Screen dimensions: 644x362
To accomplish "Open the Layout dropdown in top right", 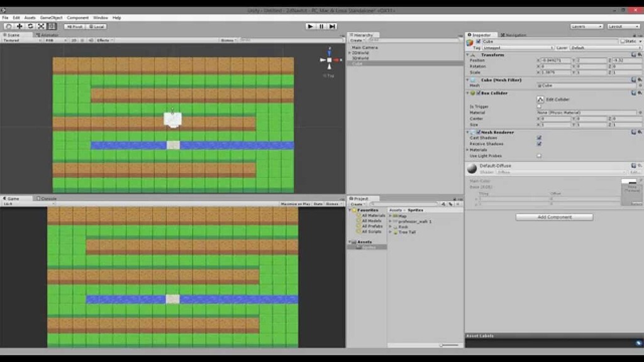I will tap(623, 26).
